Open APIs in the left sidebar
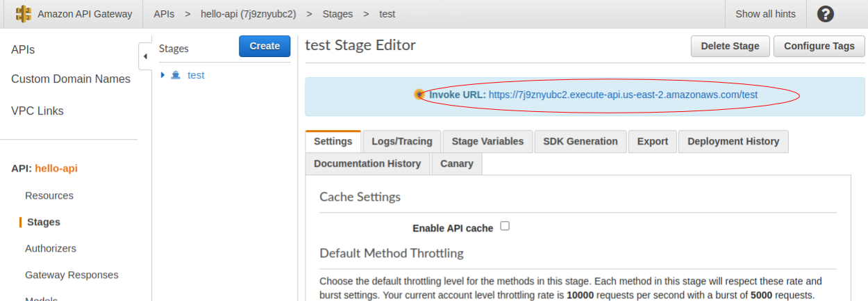Screen dimensions: 868x301 click(x=23, y=50)
